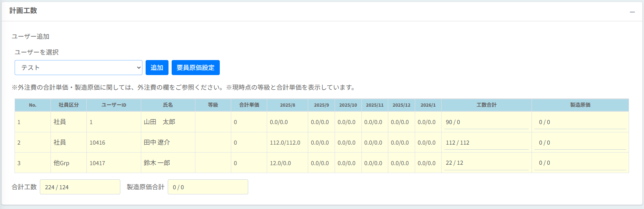Viewport: 644px width, 209px height.
Task: Focus the 112 / 112 工数合計 field
Action: [486, 143]
